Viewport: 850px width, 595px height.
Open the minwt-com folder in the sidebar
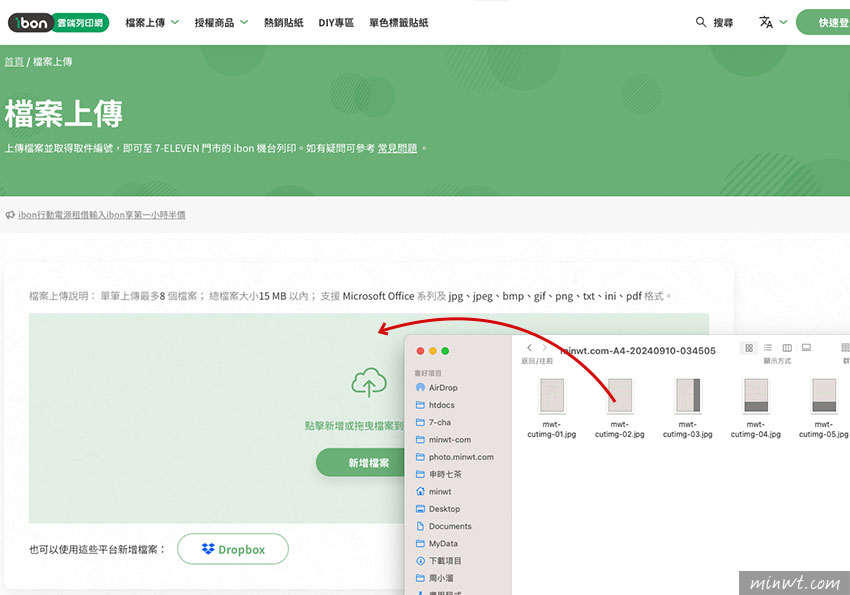443,439
